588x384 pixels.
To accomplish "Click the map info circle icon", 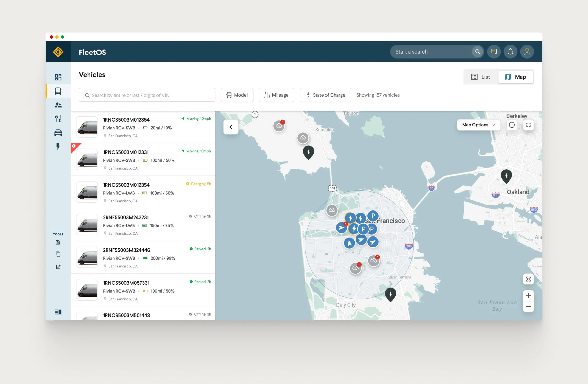I will [x=512, y=125].
